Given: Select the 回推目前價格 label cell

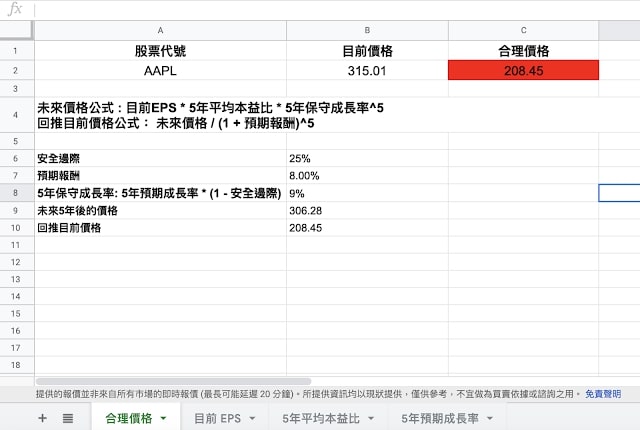Looking at the screenshot, I should [160, 227].
